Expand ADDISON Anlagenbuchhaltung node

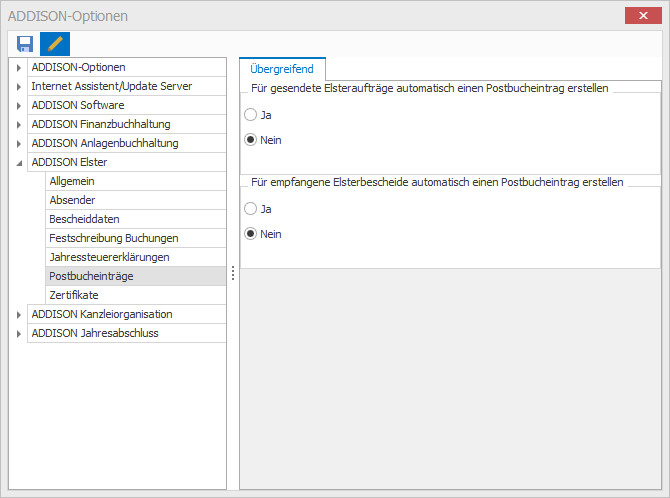(18, 144)
